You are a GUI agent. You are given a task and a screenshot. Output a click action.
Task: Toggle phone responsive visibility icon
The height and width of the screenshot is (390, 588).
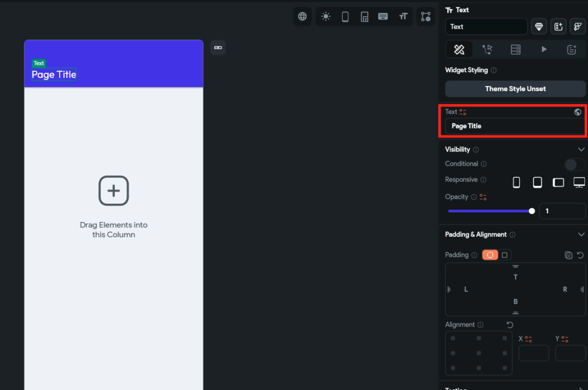point(516,182)
